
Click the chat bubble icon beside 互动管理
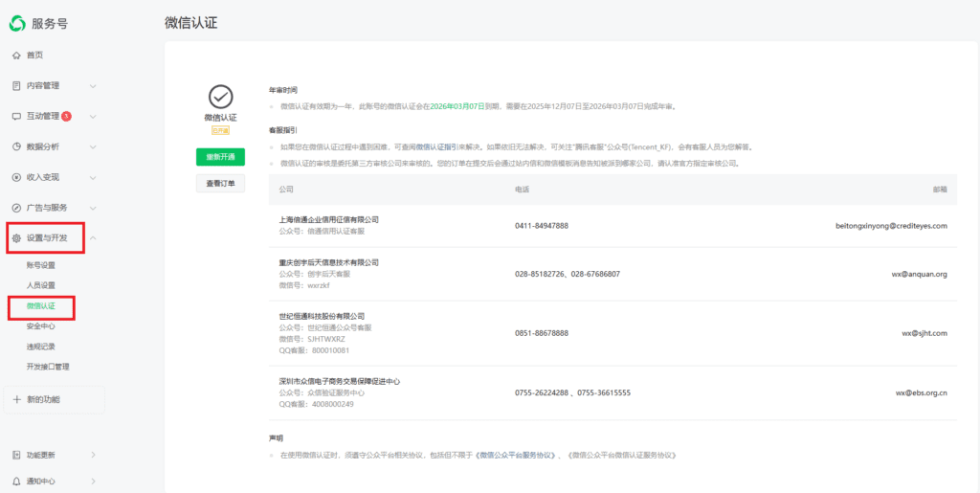17,116
